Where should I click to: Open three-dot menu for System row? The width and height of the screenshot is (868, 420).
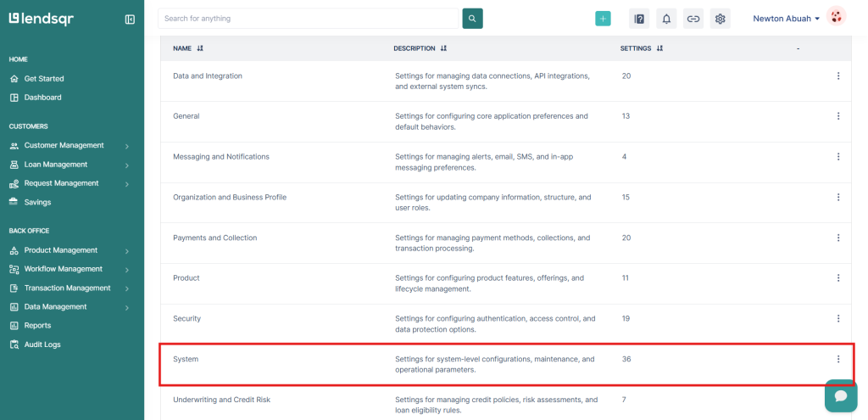(x=838, y=359)
